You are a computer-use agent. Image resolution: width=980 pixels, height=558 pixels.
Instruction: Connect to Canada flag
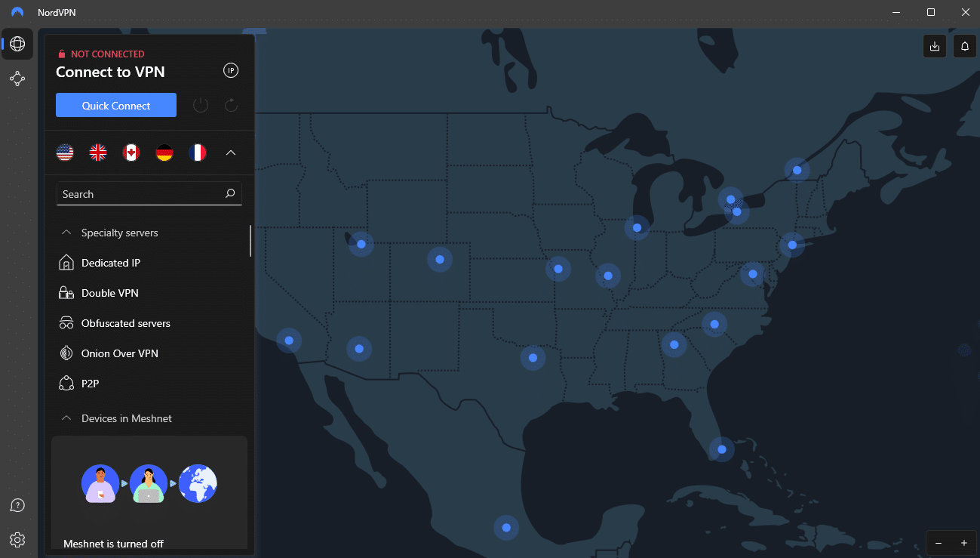pos(131,153)
